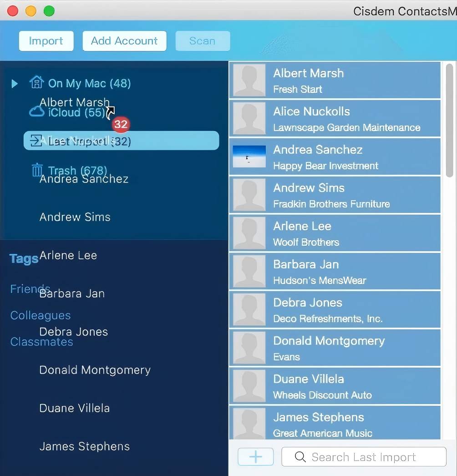Click the red 32 badge on Last Import
This screenshot has width=457, height=476.
tap(121, 124)
